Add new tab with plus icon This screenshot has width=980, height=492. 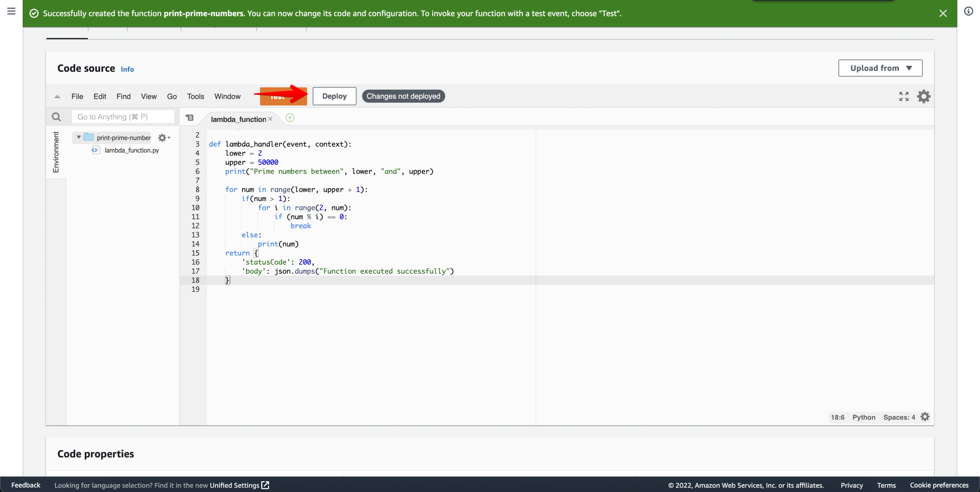(x=290, y=118)
